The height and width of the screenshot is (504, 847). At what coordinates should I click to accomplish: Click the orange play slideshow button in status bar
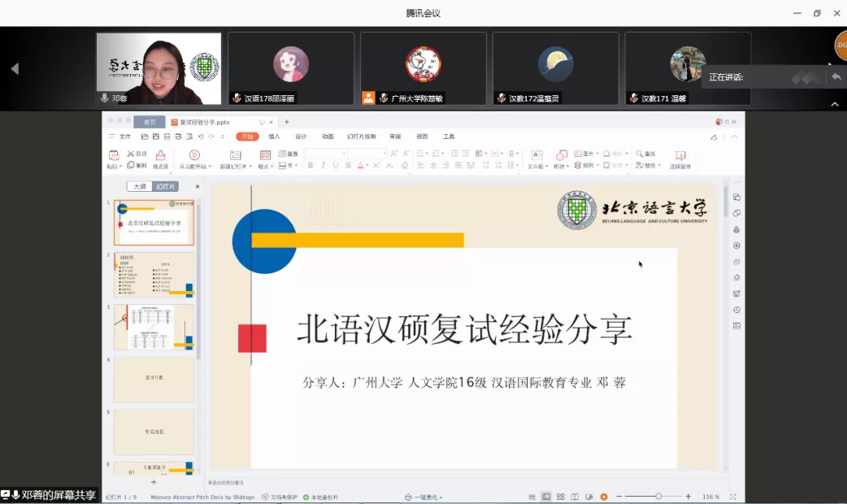[604, 497]
